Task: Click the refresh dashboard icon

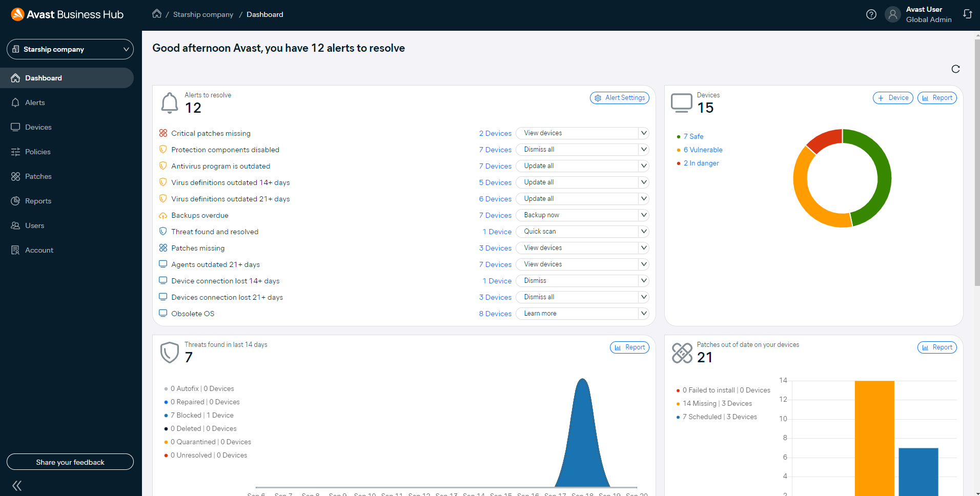Action: pyautogui.click(x=955, y=69)
